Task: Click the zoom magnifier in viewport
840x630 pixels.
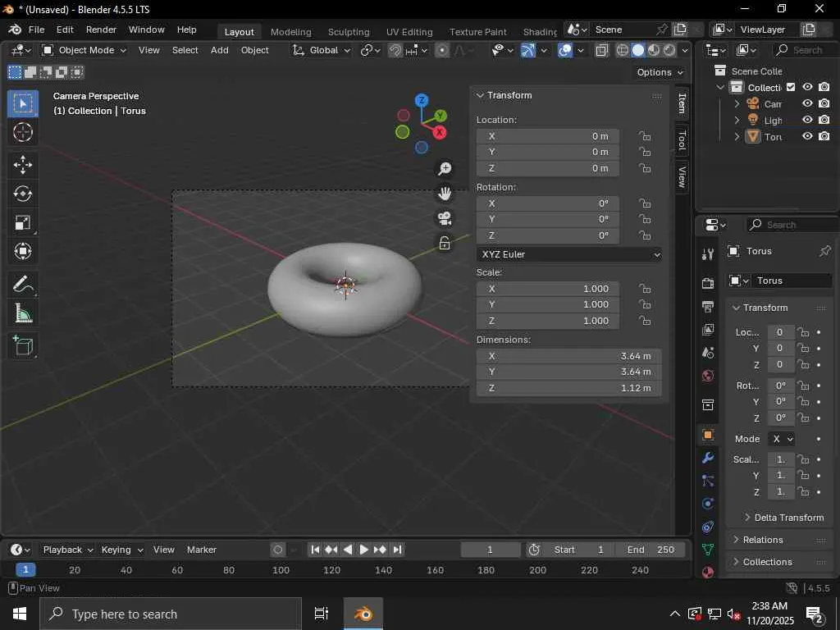Action: [x=444, y=169]
